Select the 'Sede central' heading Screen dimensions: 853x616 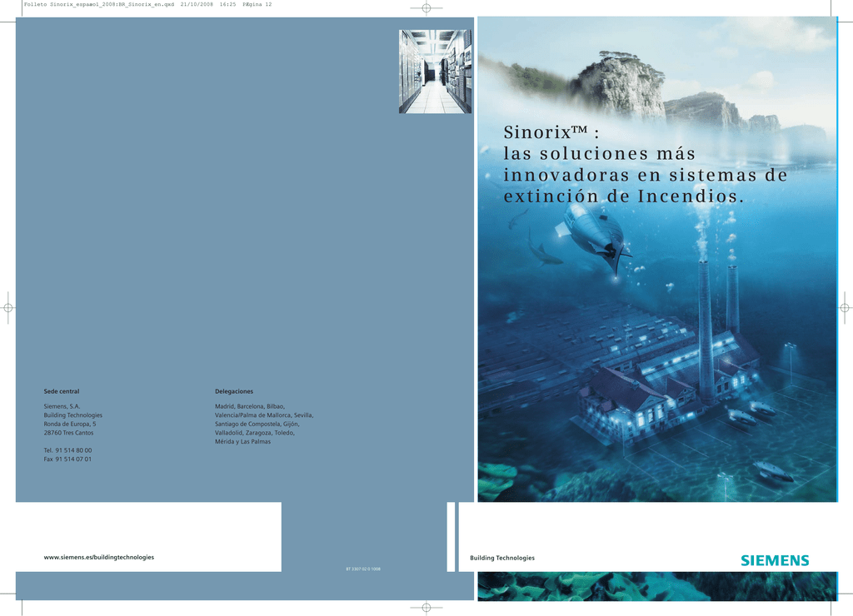62,391
